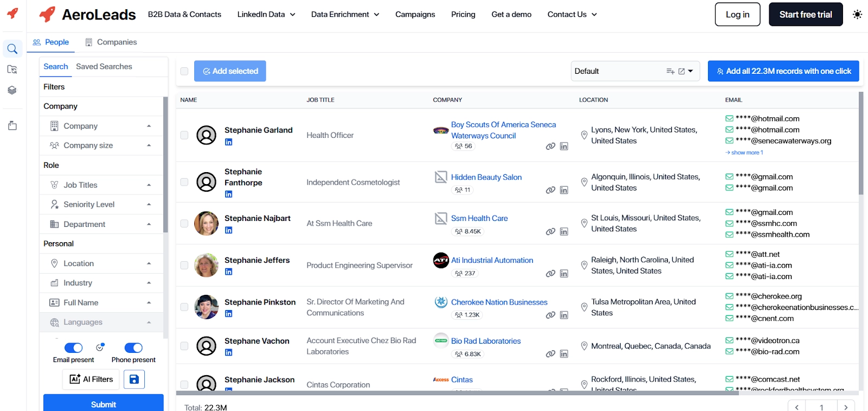Open AI Filters
Viewport: 868px width, 411px height.
[91, 379]
